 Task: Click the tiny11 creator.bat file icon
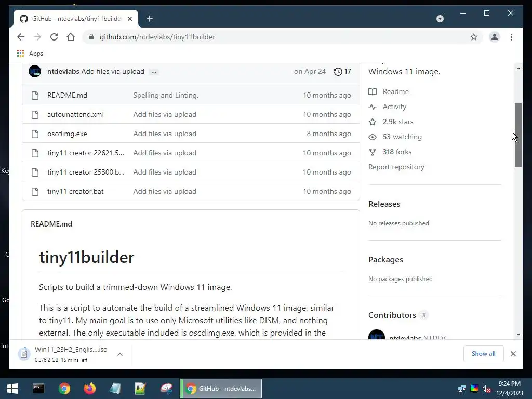[35, 191]
